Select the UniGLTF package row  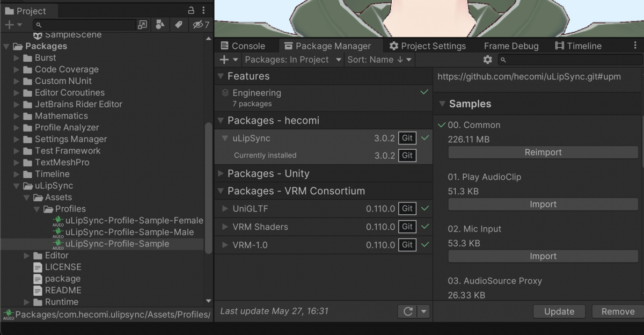[324, 209]
